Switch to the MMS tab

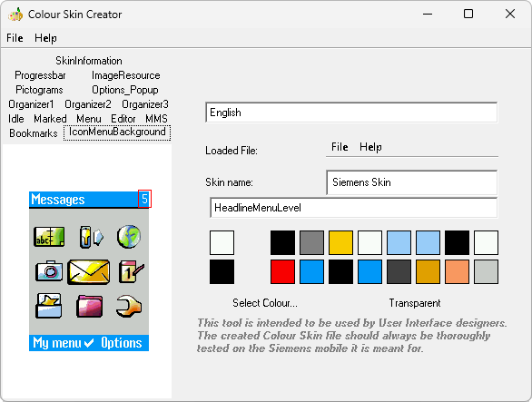[156, 119]
